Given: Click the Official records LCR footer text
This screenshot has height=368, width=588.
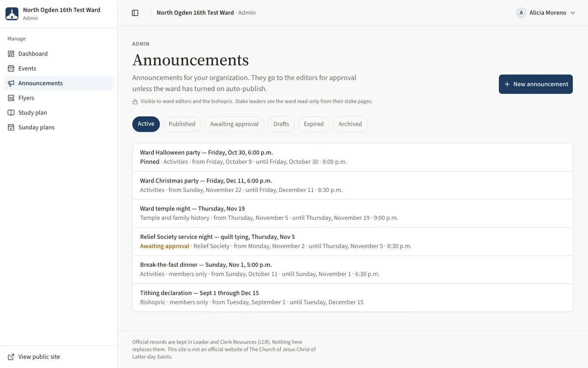Looking at the screenshot, I should coord(224,349).
